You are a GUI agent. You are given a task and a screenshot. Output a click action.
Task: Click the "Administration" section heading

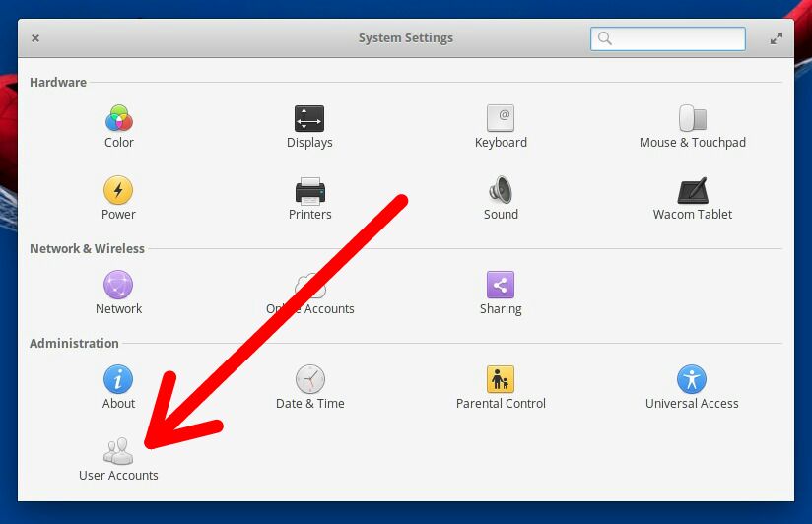click(x=74, y=344)
